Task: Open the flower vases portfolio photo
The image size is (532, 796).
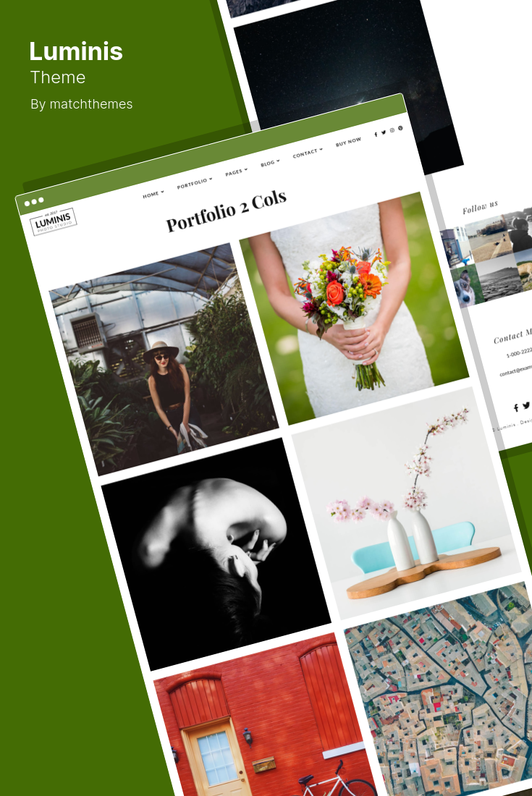Action: [406, 503]
